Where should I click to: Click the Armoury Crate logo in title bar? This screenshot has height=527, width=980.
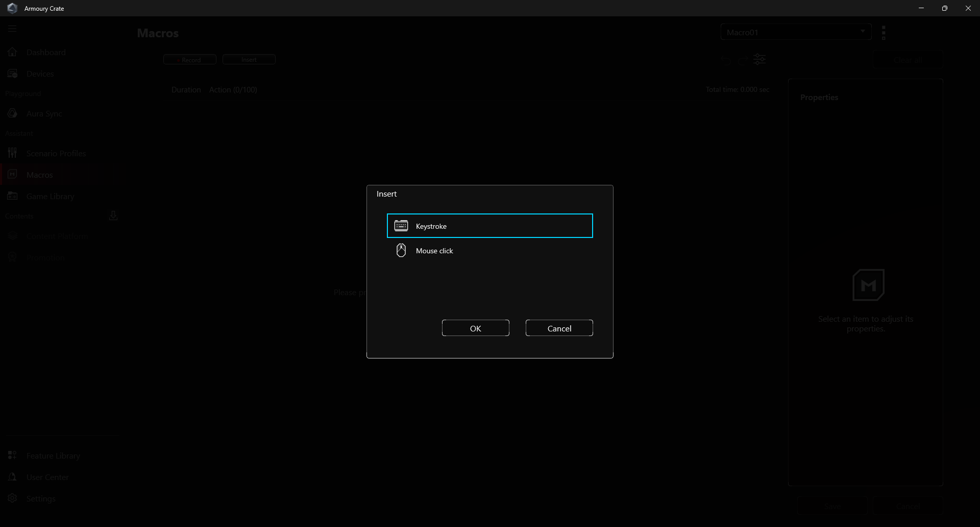(12, 8)
